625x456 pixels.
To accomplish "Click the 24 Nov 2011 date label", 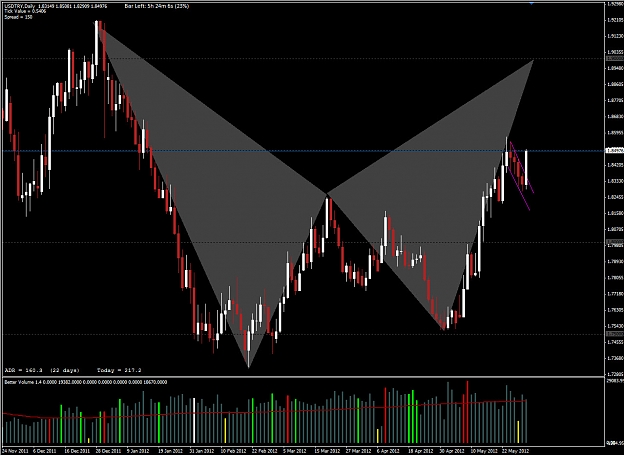I will pyautogui.click(x=13, y=450).
